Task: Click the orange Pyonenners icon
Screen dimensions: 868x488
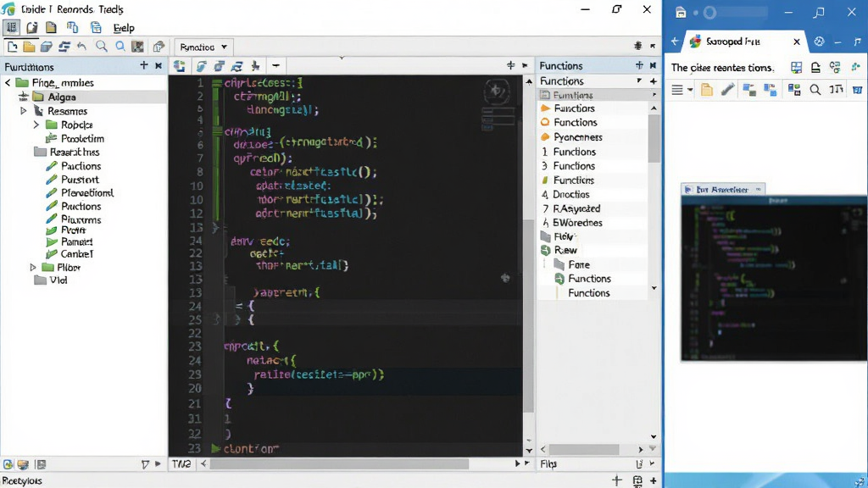Action: pyautogui.click(x=545, y=136)
